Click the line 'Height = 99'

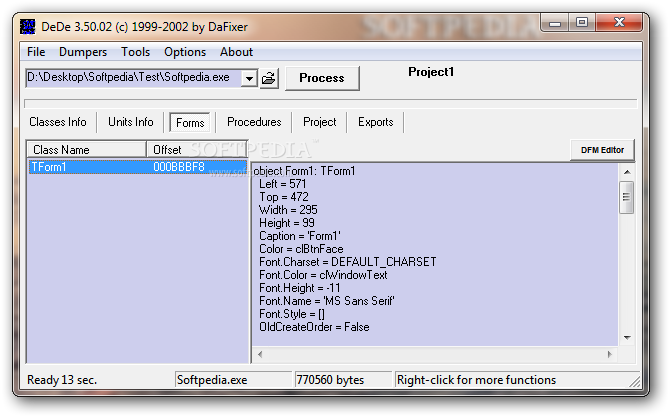287,223
